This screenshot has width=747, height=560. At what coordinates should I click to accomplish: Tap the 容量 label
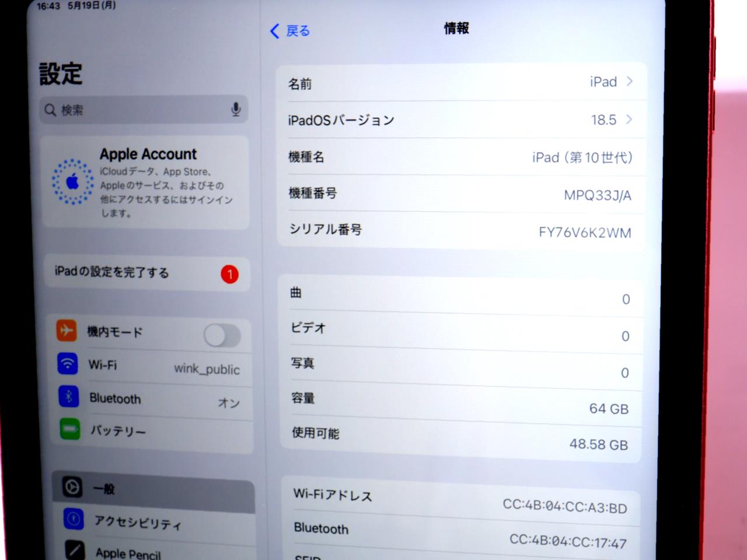tap(303, 398)
